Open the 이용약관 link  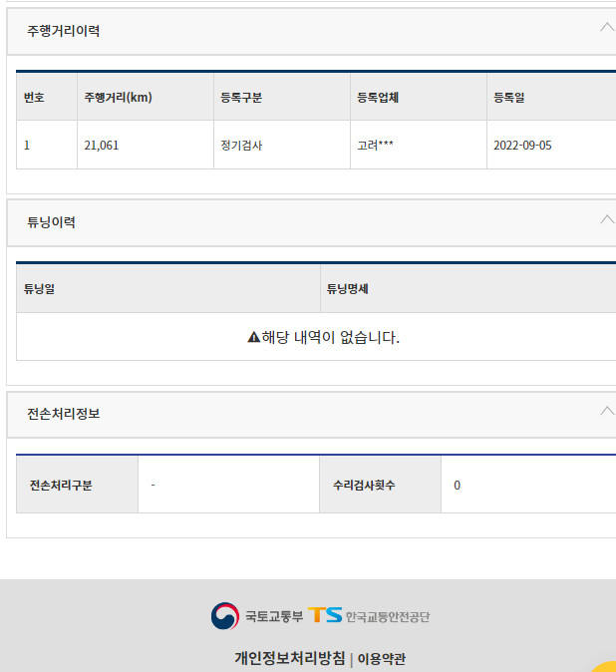[x=381, y=658]
